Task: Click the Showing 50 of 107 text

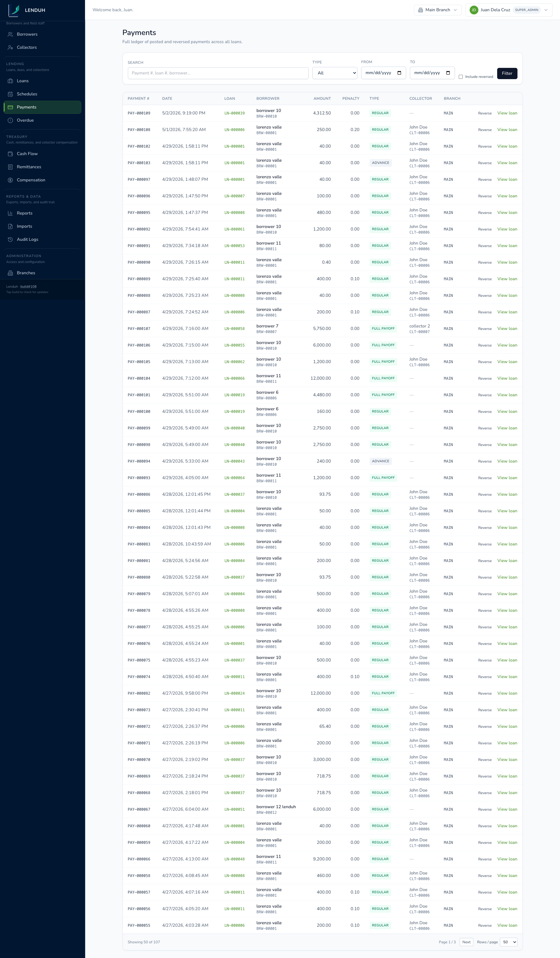Action: pos(144,942)
